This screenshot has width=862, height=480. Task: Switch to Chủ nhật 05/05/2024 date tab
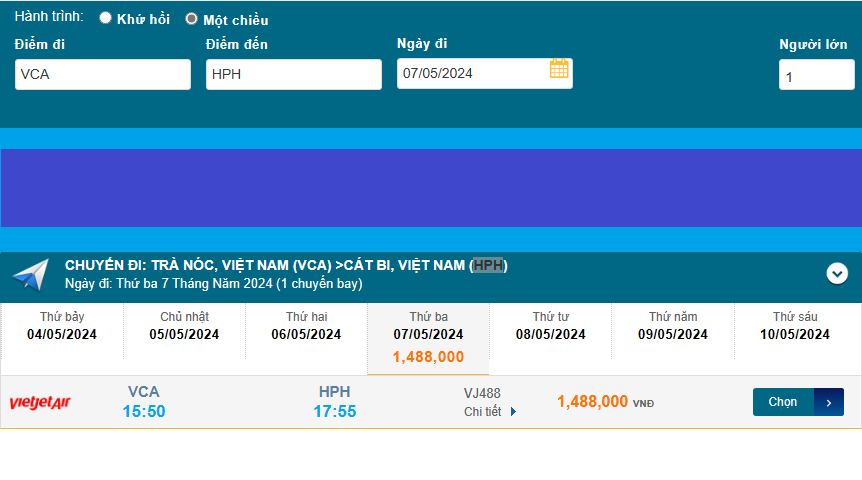coord(184,326)
